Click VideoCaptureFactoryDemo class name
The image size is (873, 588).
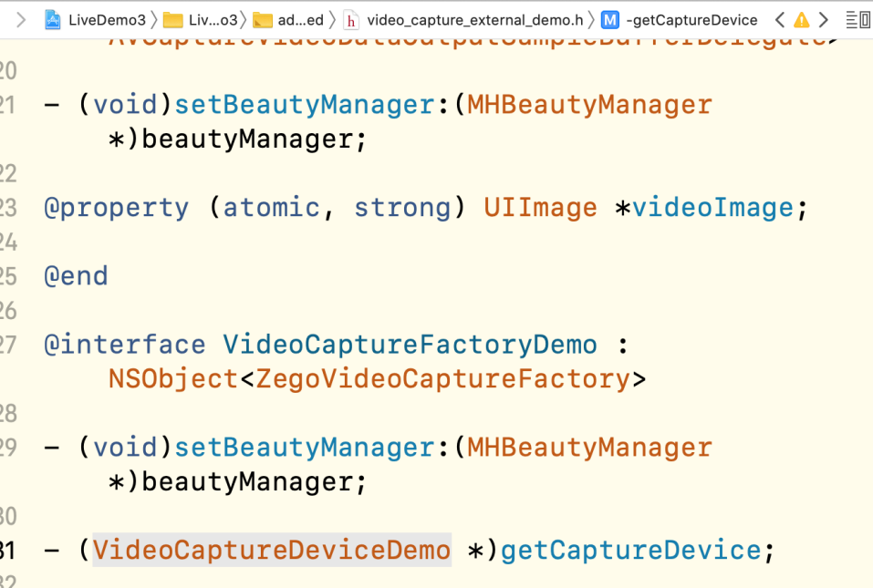point(411,345)
